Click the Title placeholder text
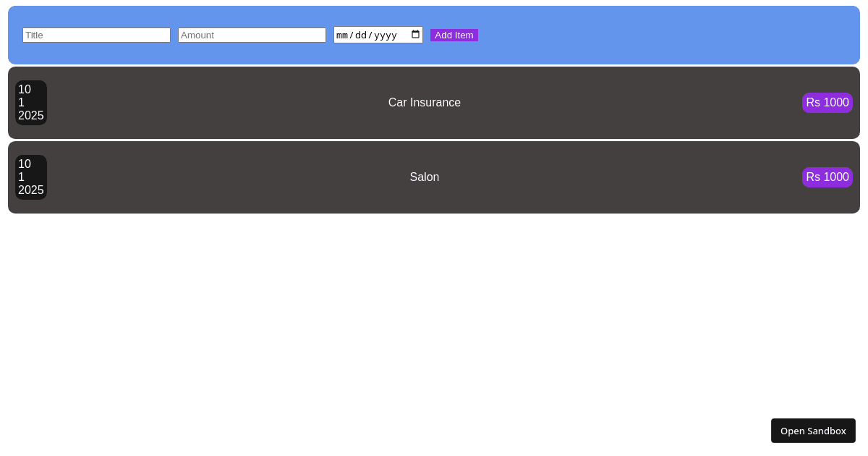Viewport: 868px width, 456px height. tap(35, 35)
